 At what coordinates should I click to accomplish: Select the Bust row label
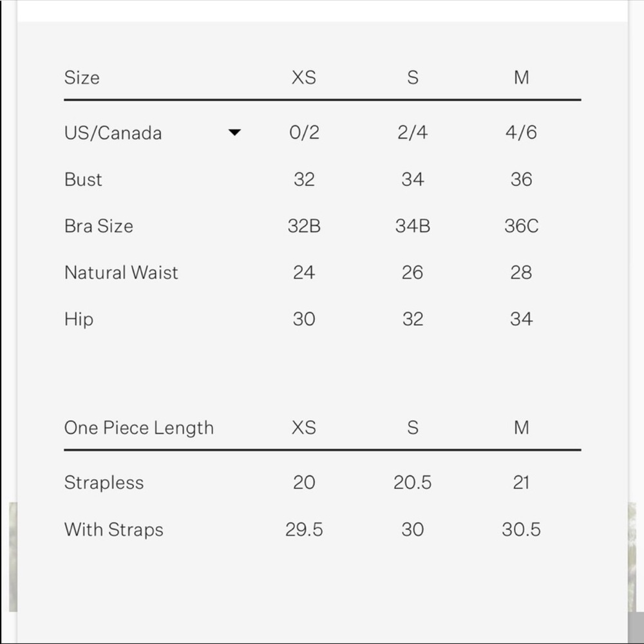click(x=83, y=180)
